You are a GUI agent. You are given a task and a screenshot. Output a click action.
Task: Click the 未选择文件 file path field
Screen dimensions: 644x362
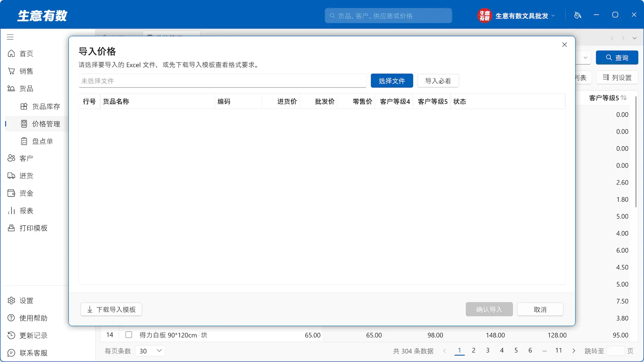(222, 81)
